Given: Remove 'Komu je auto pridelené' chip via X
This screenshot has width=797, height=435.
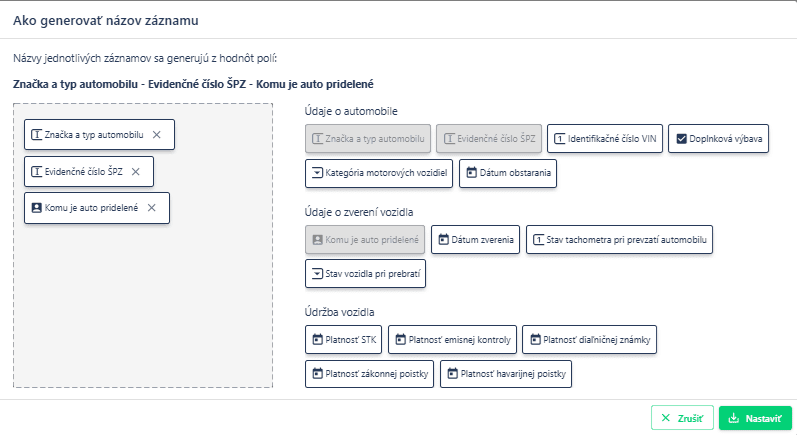Looking at the screenshot, I should click(x=151, y=208).
